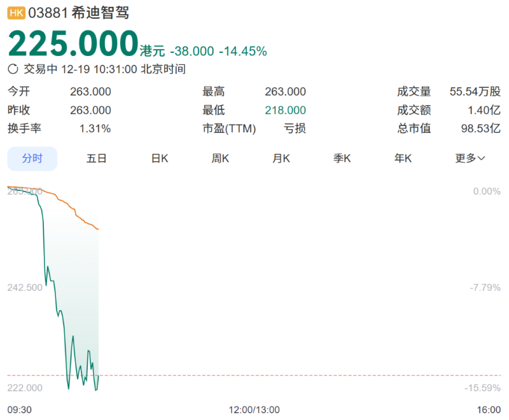Click the 市盈(TTM) label

(x=229, y=129)
